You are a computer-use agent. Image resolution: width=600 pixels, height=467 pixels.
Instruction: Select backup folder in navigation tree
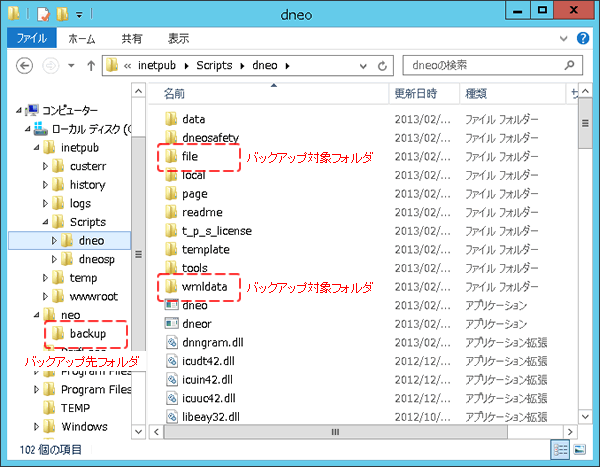[88, 332]
